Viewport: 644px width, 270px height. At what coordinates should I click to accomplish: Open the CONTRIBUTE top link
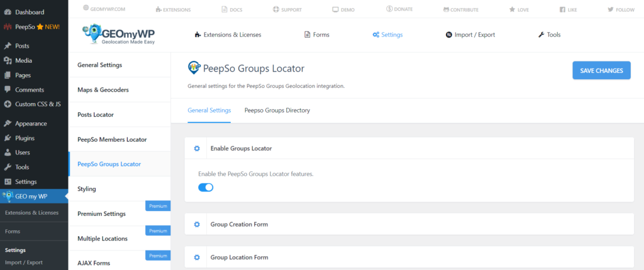pyautogui.click(x=461, y=9)
